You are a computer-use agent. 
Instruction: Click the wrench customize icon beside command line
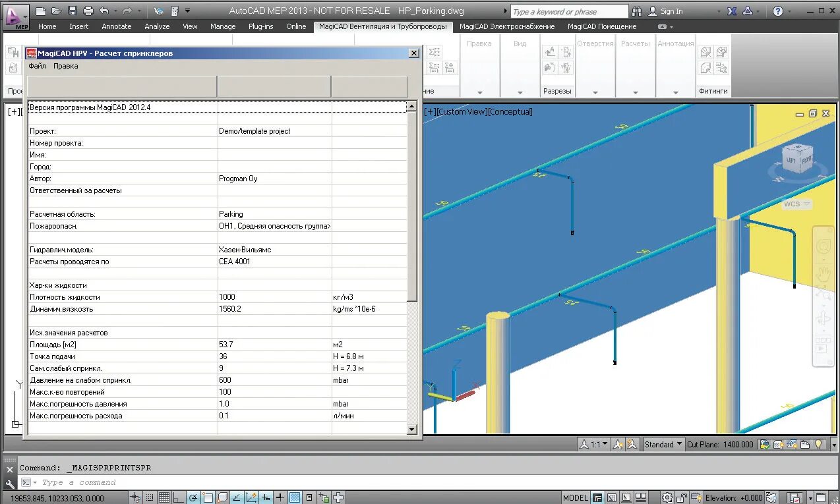point(10,483)
